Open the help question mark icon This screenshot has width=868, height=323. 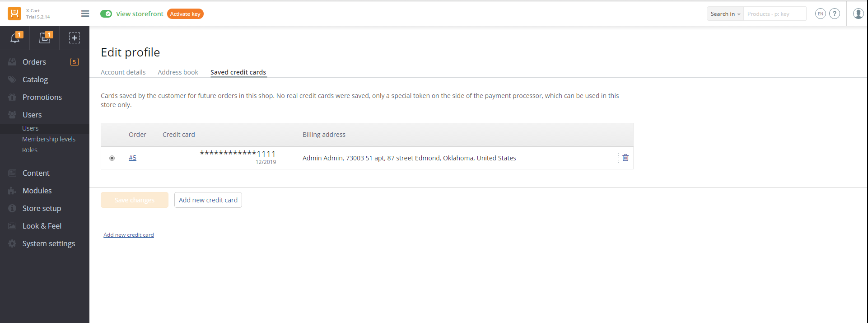pyautogui.click(x=835, y=14)
